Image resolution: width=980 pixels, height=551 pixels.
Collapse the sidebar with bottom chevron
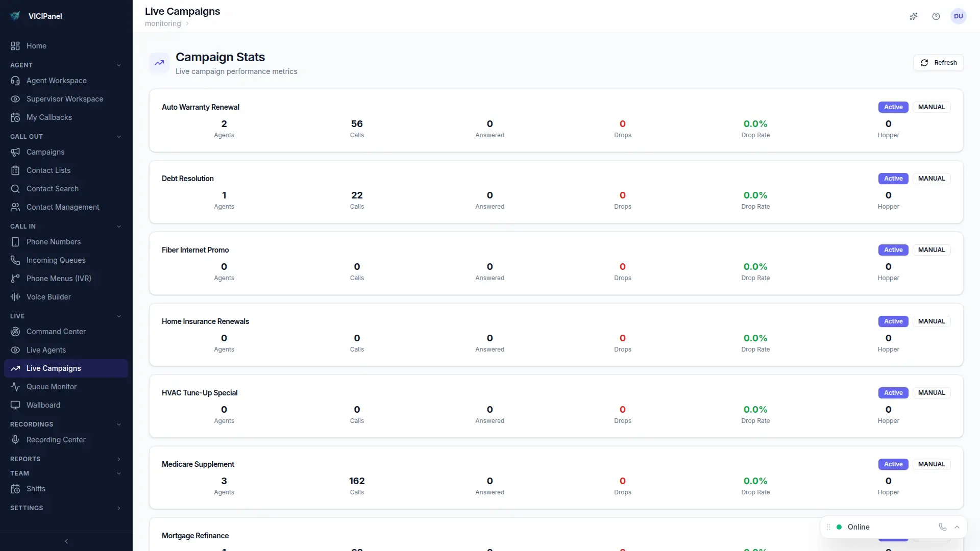click(66, 541)
